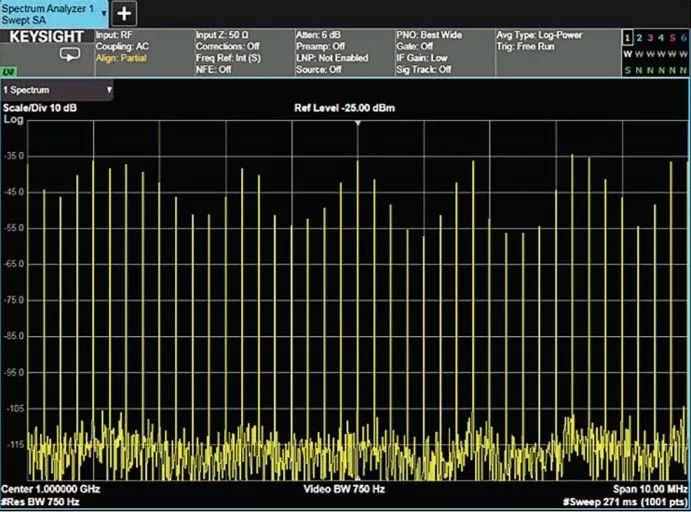Select trace 1 in trace panel
Viewport: 691px width, 512px height.
(627, 37)
